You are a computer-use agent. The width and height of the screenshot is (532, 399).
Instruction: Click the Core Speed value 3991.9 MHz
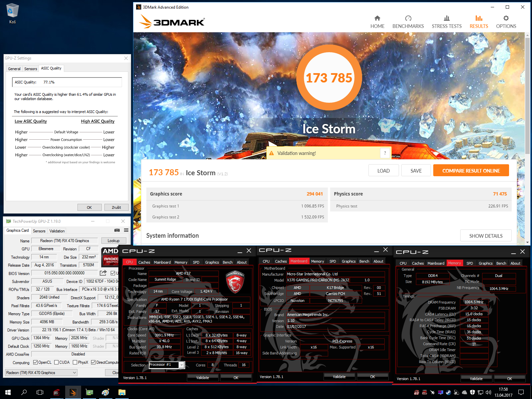pyautogui.click(x=164, y=335)
